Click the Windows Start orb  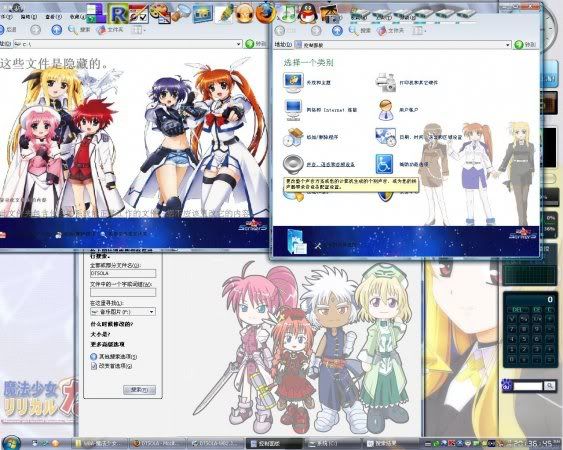(11, 442)
